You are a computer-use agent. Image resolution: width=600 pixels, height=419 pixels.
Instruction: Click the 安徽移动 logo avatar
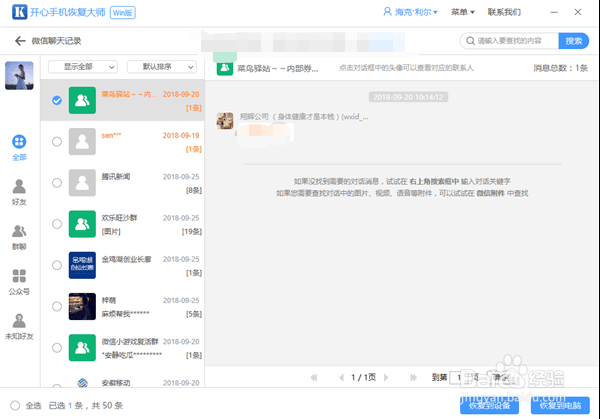pyautogui.click(x=82, y=382)
